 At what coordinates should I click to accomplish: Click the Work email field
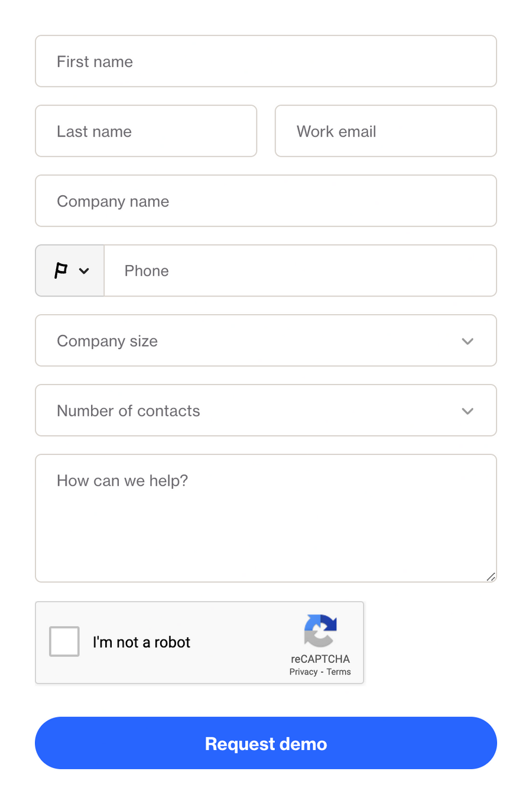[x=385, y=131]
